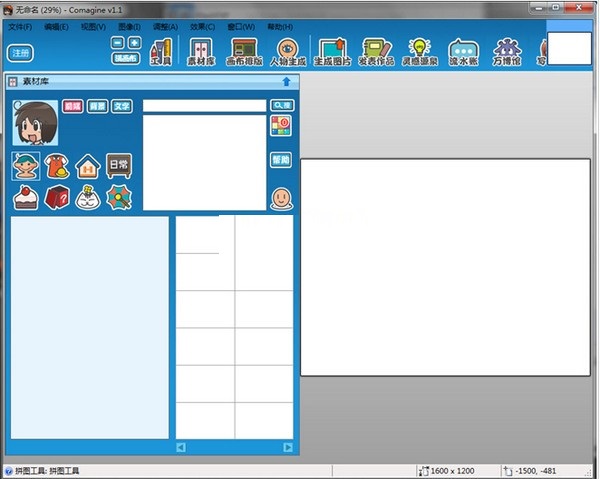600x479 pixels.
Task: Select the cake category icon
Action: point(25,197)
